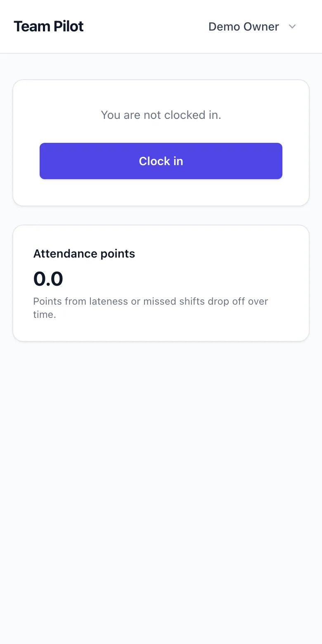Click the purple Clock in button

161,161
